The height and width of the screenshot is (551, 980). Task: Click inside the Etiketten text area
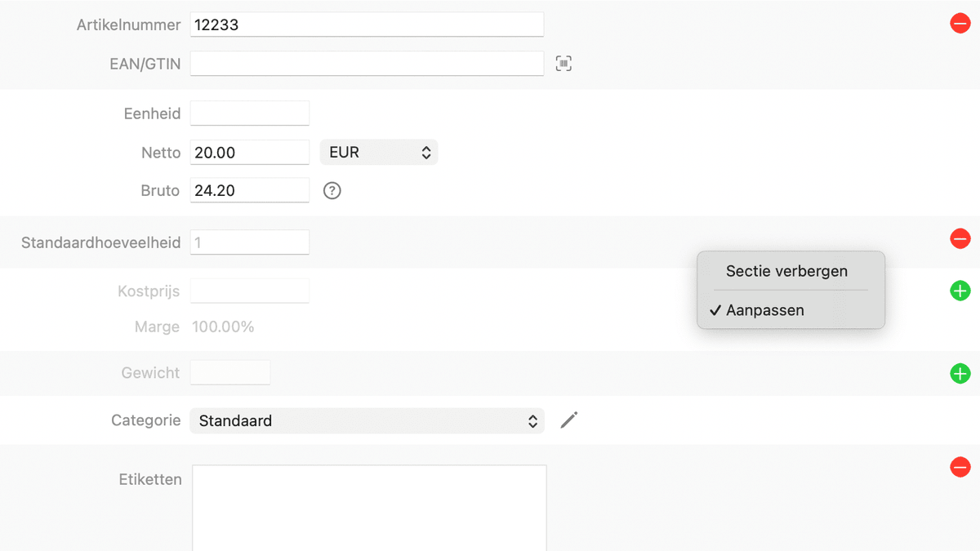click(369, 506)
